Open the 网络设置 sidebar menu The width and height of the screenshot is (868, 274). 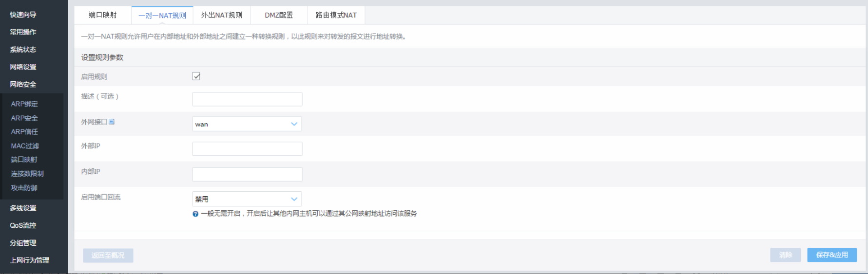[23, 67]
